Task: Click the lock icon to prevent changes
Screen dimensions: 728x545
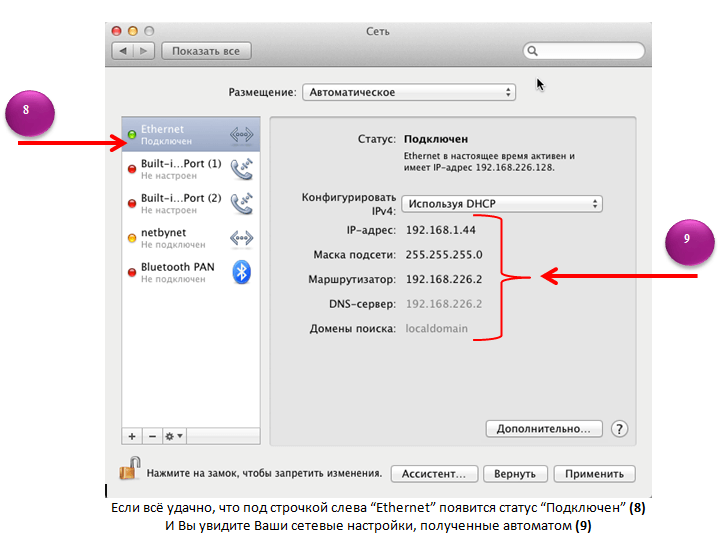Action: 130,468
